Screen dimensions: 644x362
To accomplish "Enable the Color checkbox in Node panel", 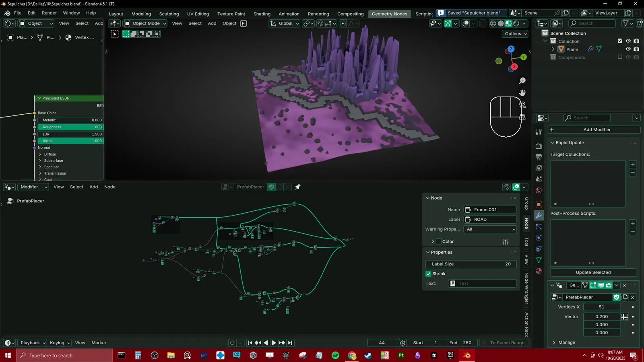I will coord(438,241).
